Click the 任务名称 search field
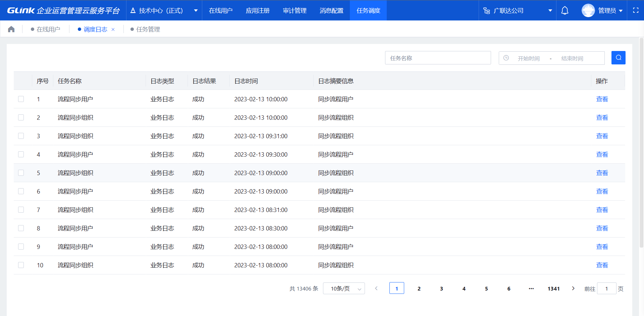Image resolution: width=644 pixels, height=316 pixels. 438,58
